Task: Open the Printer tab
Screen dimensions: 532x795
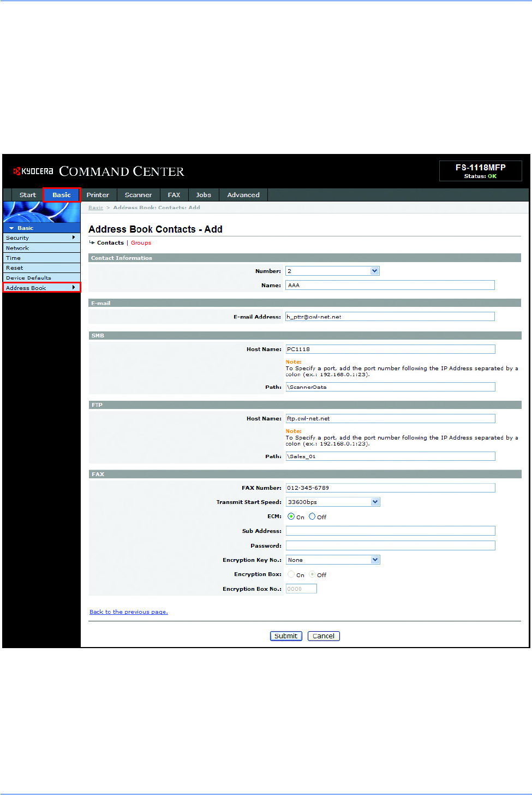Action: (98, 195)
